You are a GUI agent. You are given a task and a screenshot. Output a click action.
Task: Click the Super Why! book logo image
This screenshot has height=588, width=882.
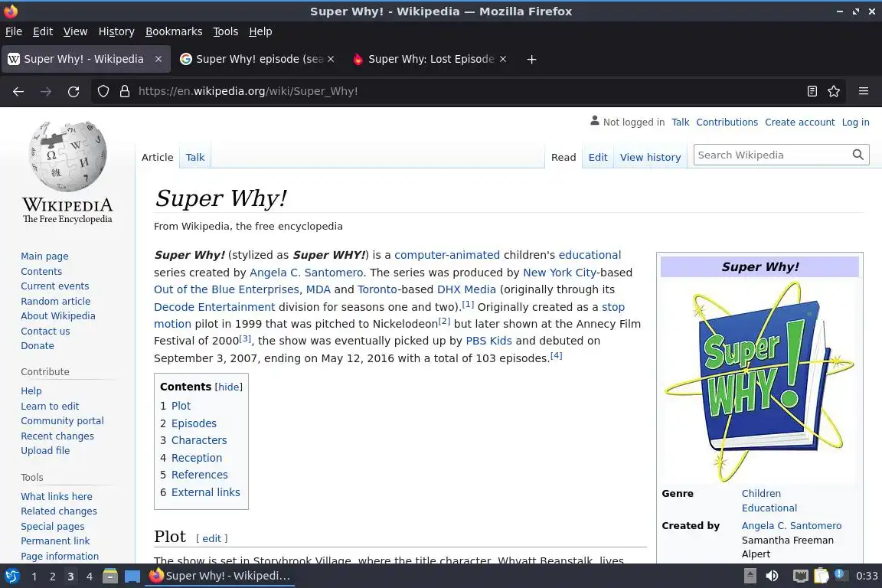[x=760, y=381]
